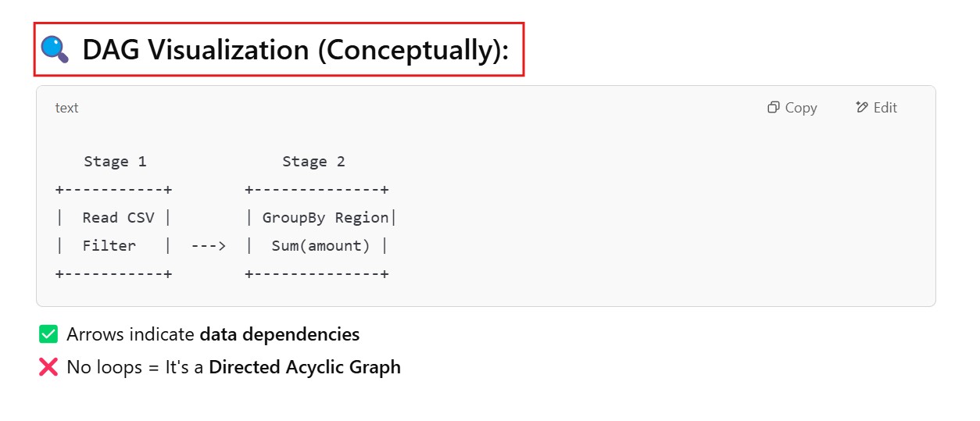Click the red cross mark emoji
Image resolution: width=980 pixels, height=421 pixels.
pos(48,367)
